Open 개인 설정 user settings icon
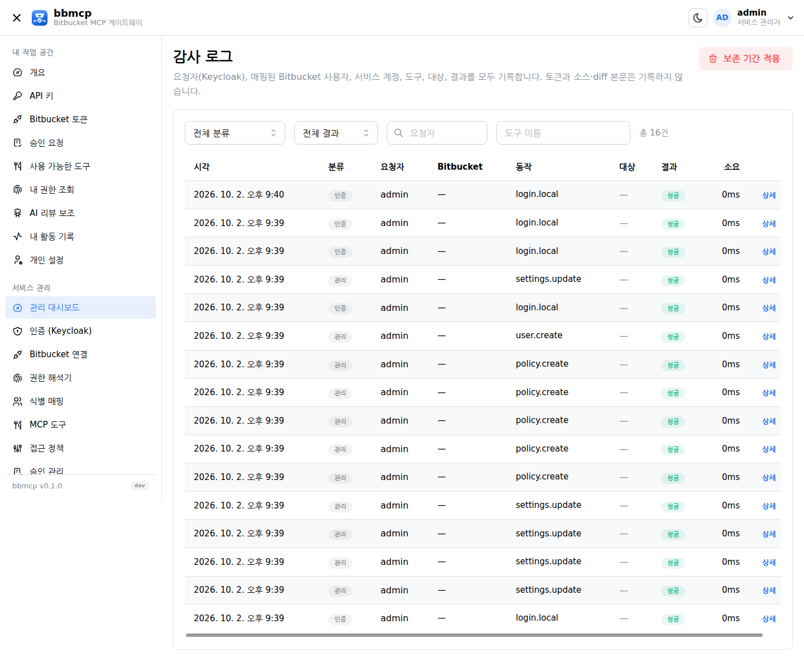This screenshot has width=804, height=672. tap(18, 260)
